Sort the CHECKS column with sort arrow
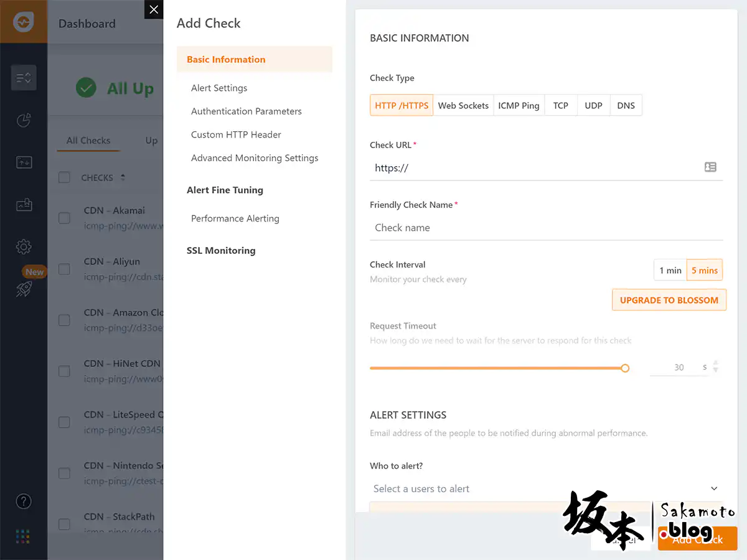The width and height of the screenshot is (747, 560). pyautogui.click(x=123, y=177)
